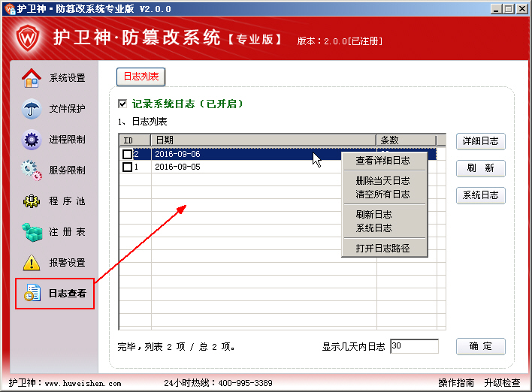Go to 报警设置 sidebar label
The width and height of the screenshot is (532, 392).
67,263
